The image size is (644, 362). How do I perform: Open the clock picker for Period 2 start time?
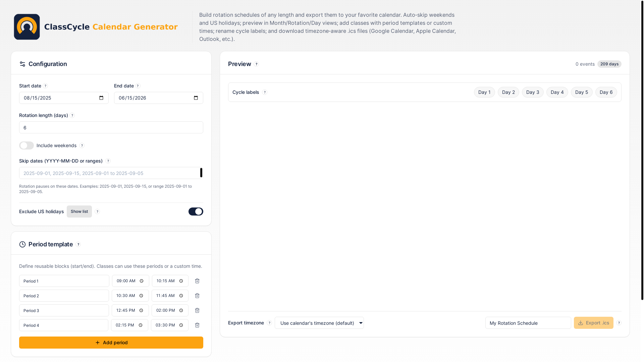[141, 296]
